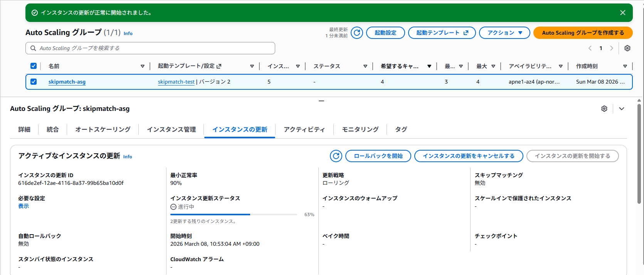The width and height of the screenshot is (644, 275).
Task: Click ロールバックを開始 button
Action: 378,156
